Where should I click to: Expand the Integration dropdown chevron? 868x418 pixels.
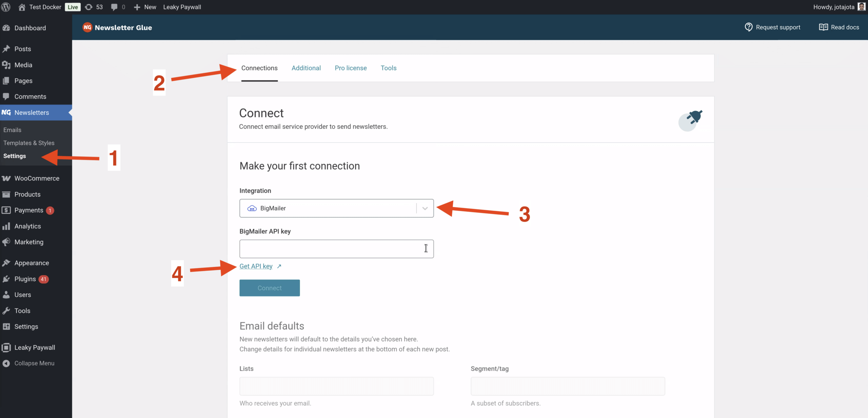point(425,208)
